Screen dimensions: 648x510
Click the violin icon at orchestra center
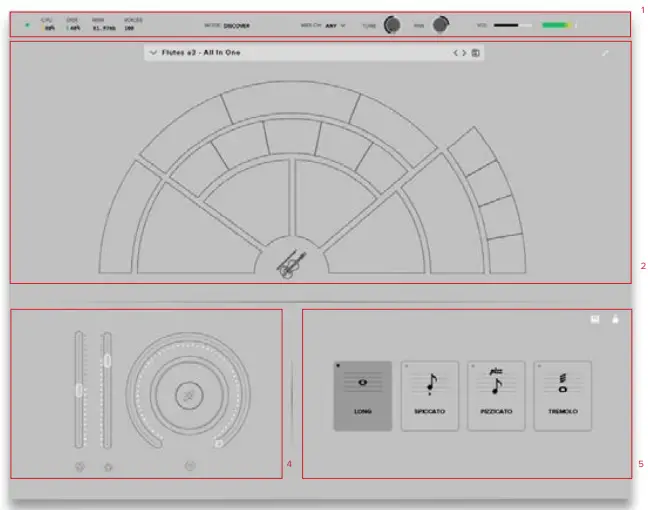291,264
